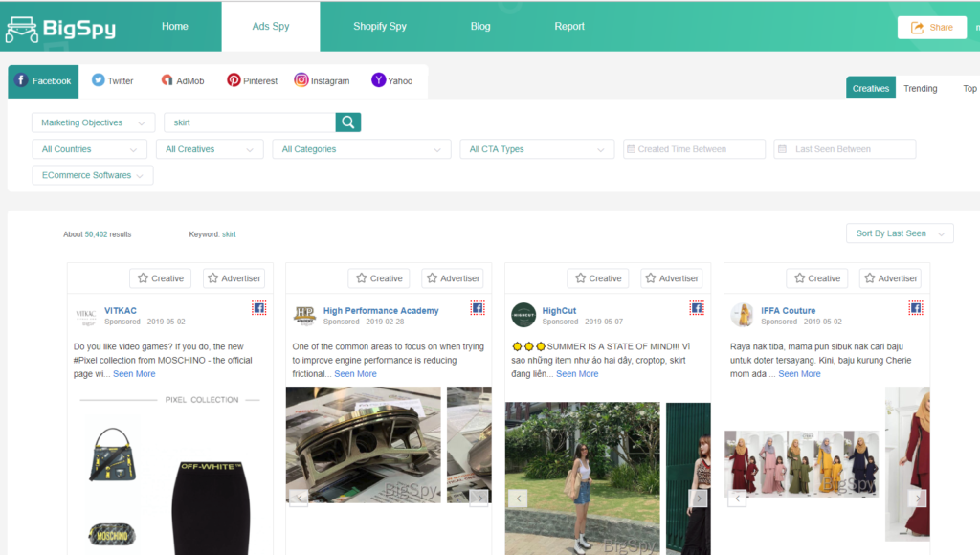The image size is (980, 555).
Task: Favorite the High Performance Academy advertiser
Action: (x=453, y=278)
